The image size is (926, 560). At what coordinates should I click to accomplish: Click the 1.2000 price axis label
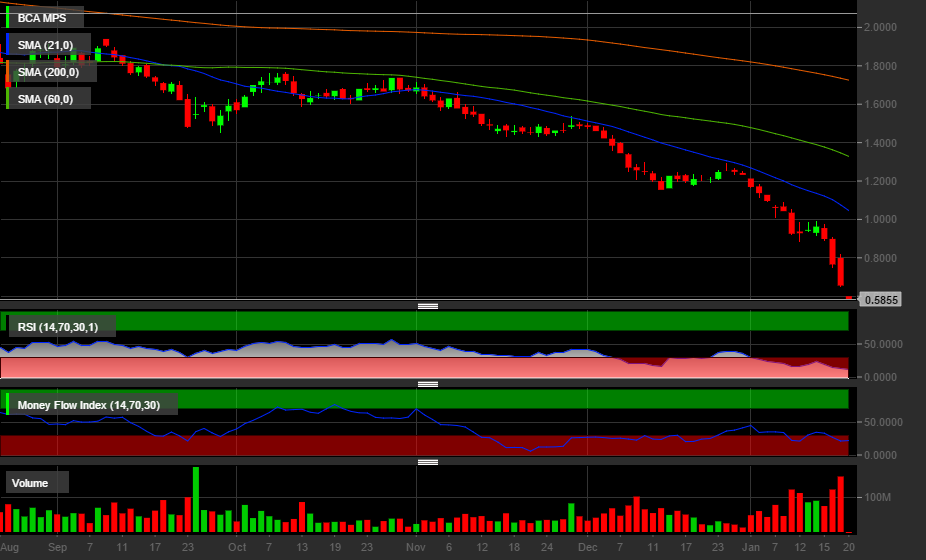[880, 181]
